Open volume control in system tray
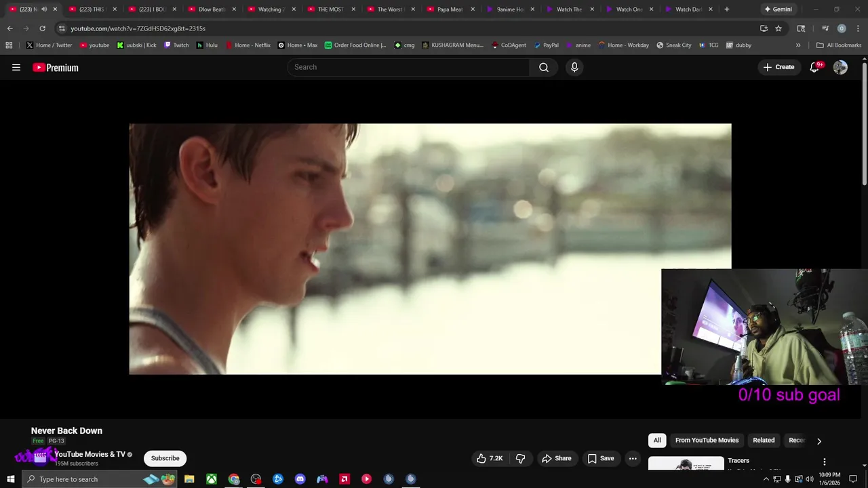The height and width of the screenshot is (488, 868). click(x=810, y=479)
